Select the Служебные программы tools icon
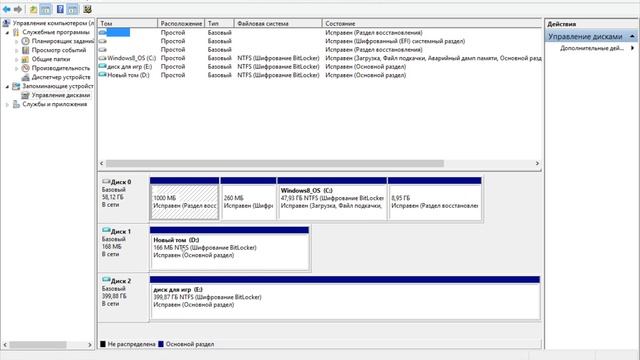 click(16, 32)
